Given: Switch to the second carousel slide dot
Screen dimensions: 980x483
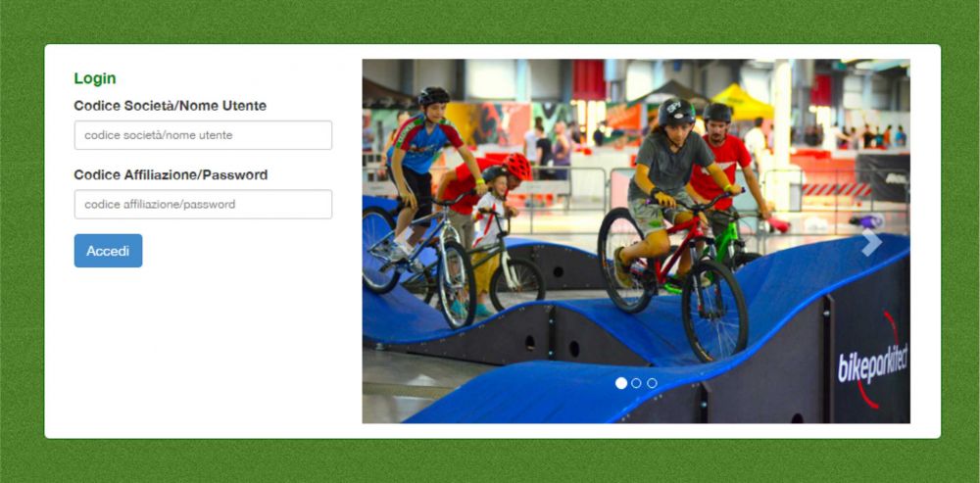Looking at the screenshot, I should click(x=636, y=383).
